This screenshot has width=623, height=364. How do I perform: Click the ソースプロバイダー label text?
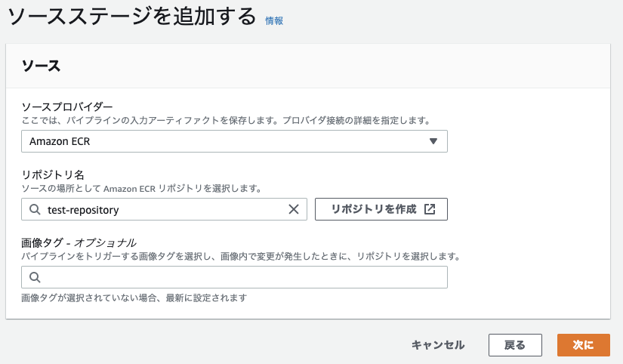[67, 106]
